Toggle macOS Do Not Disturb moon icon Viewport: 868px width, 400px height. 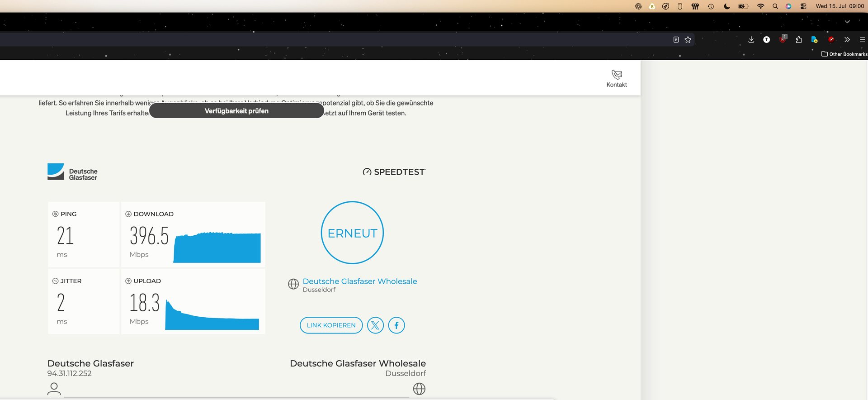727,6
